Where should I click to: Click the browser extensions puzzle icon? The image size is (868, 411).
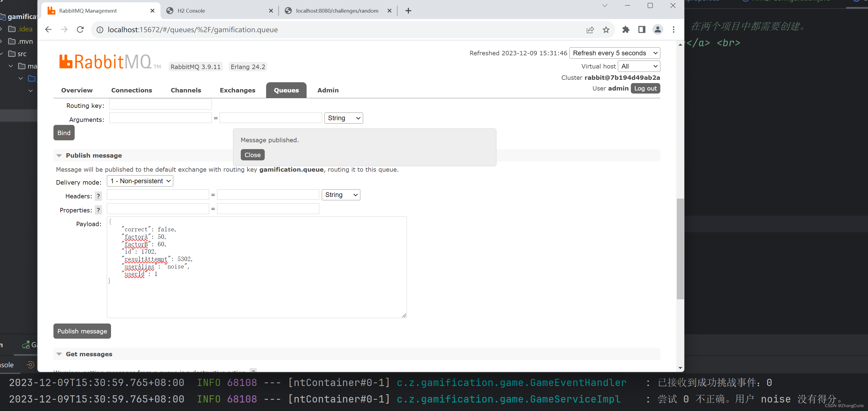point(626,30)
